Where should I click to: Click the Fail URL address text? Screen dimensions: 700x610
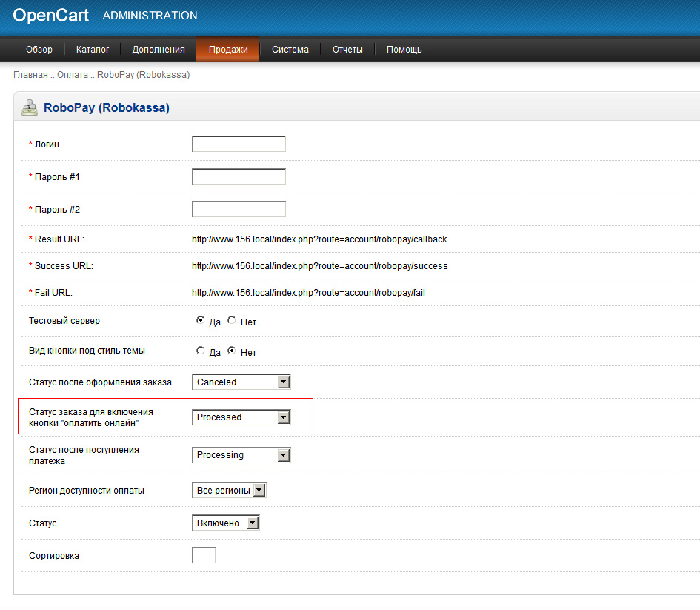[308, 293]
